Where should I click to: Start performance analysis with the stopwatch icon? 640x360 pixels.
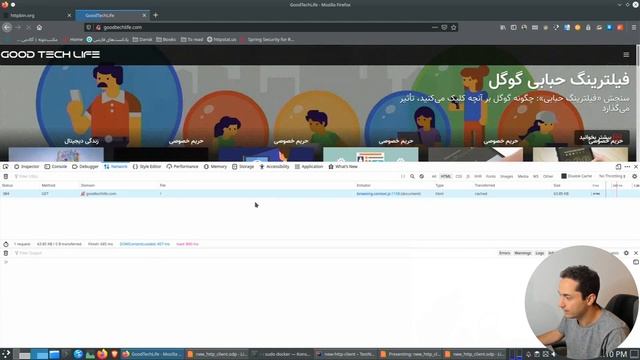[x=6, y=244]
